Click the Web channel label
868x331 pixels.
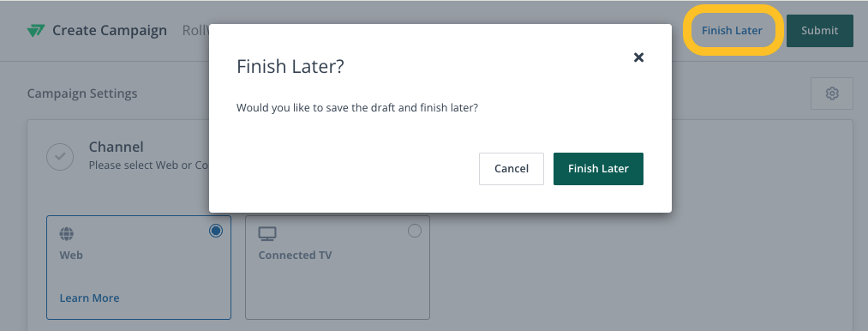pyautogui.click(x=71, y=255)
